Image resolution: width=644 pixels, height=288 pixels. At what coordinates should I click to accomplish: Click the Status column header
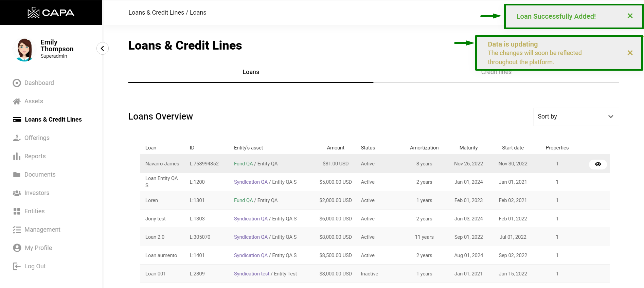click(x=368, y=148)
